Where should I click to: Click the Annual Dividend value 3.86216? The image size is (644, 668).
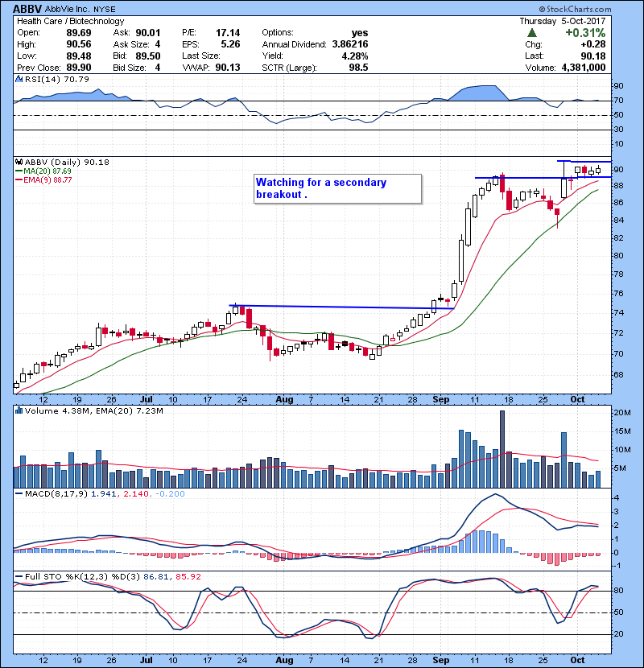(350, 44)
